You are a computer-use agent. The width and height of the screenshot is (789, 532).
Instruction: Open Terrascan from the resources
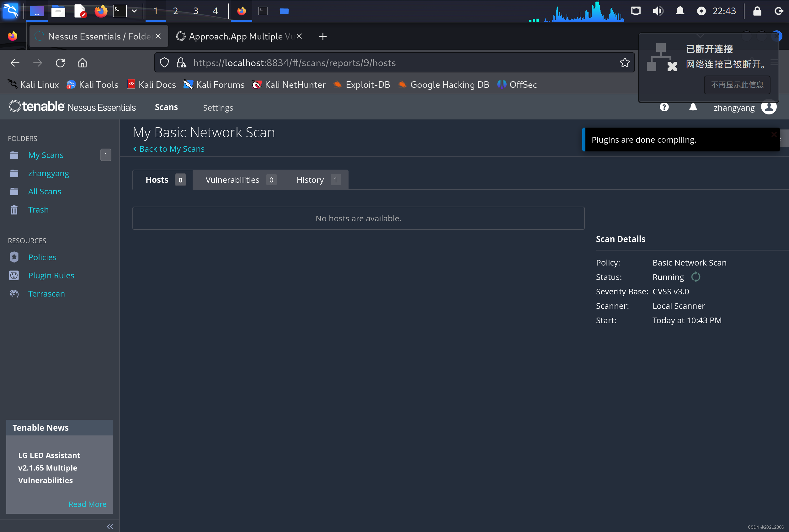click(x=46, y=293)
